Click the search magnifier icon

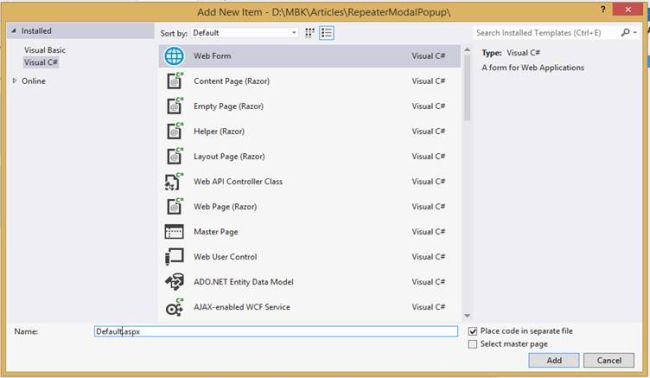click(x=625, y=32)
